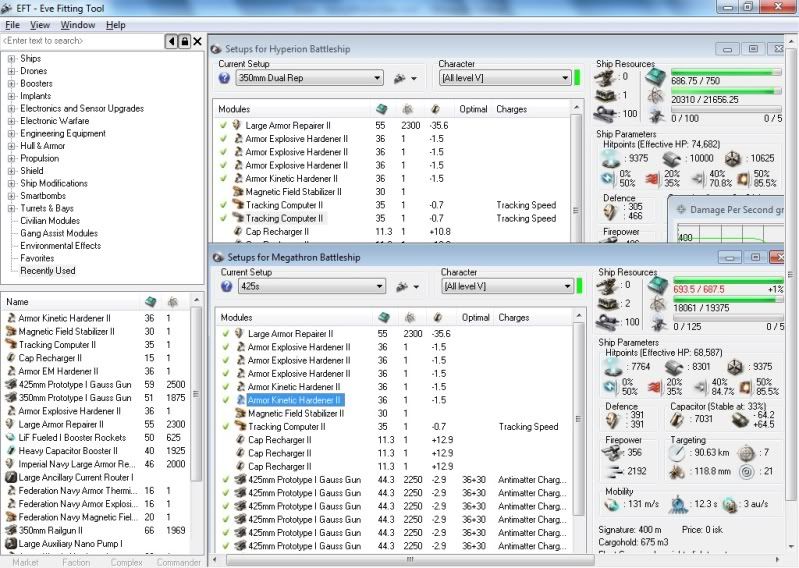Toggle Megathron Tracking Computer II checkmark
Viewport: 799px width, 568px height.
[x=226, y=426]
